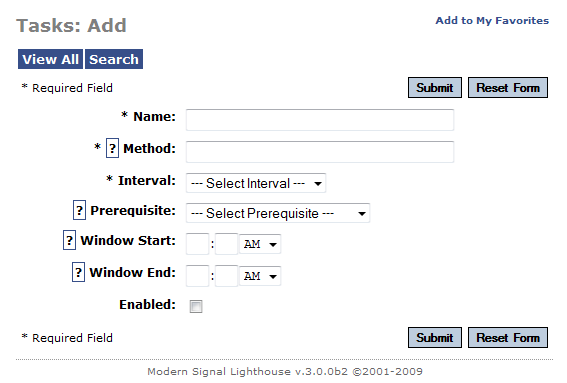Open the Method field help icon

(x=112, y=148)
